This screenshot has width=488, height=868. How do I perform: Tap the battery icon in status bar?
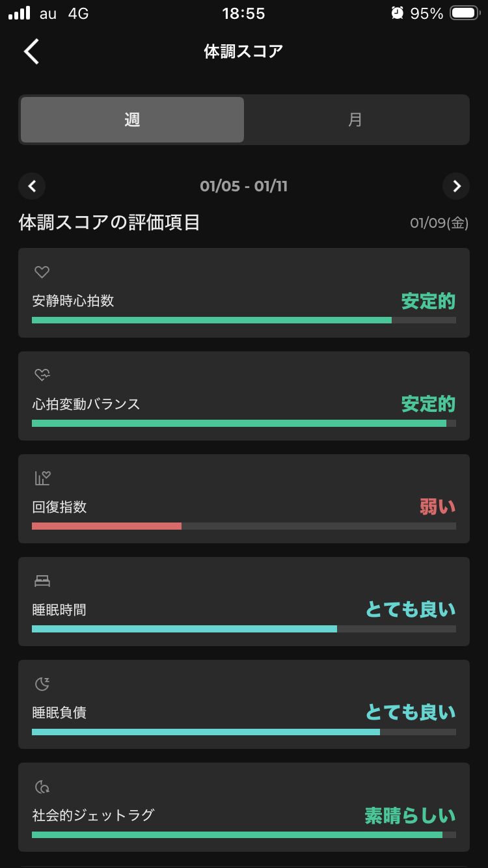point(464,13)
